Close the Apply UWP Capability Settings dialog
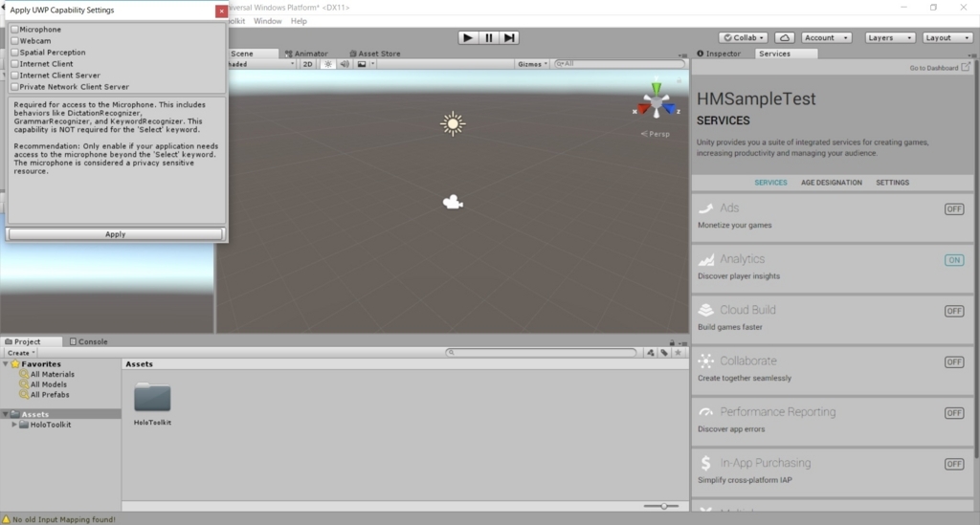980x525 pixels. (221, 11)
